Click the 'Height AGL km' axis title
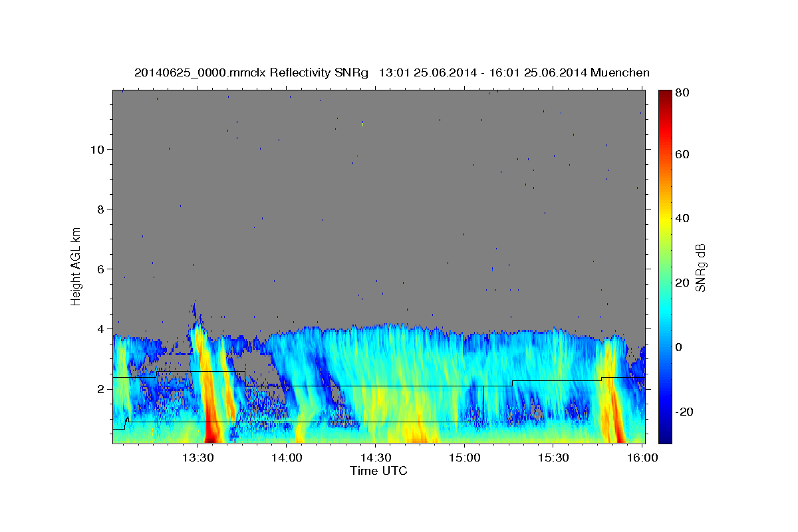 tap(76, 266)
